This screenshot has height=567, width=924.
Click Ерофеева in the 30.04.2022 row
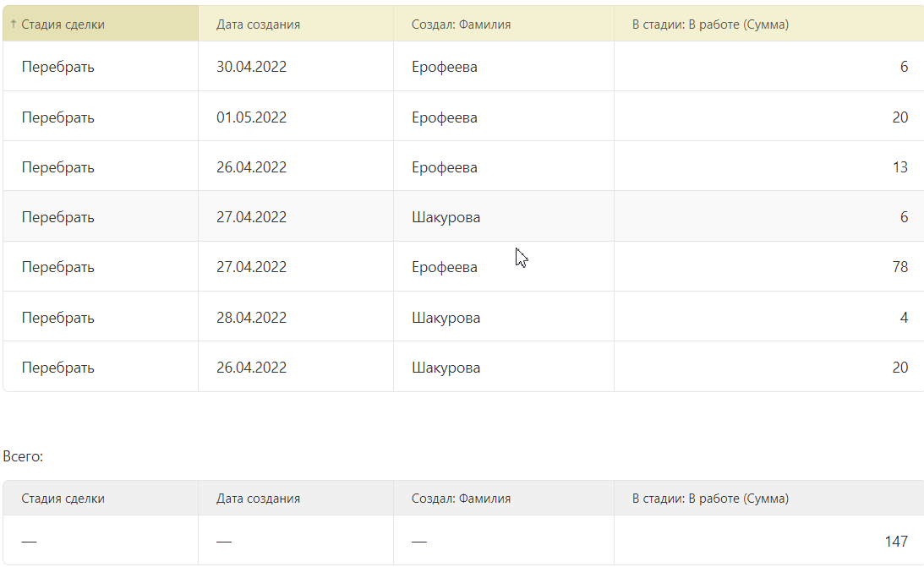(x=444, y=67)
